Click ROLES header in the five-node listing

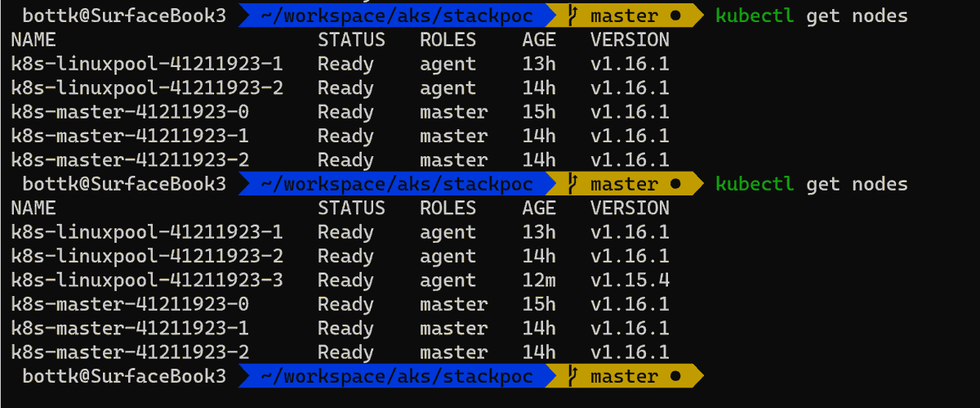[x=448, y=39]
